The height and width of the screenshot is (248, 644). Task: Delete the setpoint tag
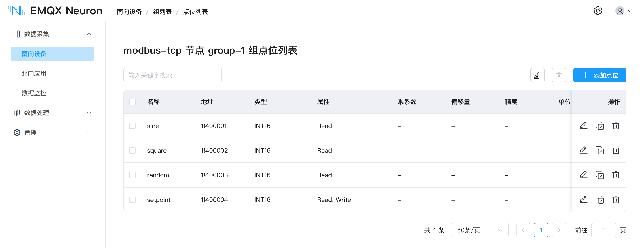(x=616, y=199)
